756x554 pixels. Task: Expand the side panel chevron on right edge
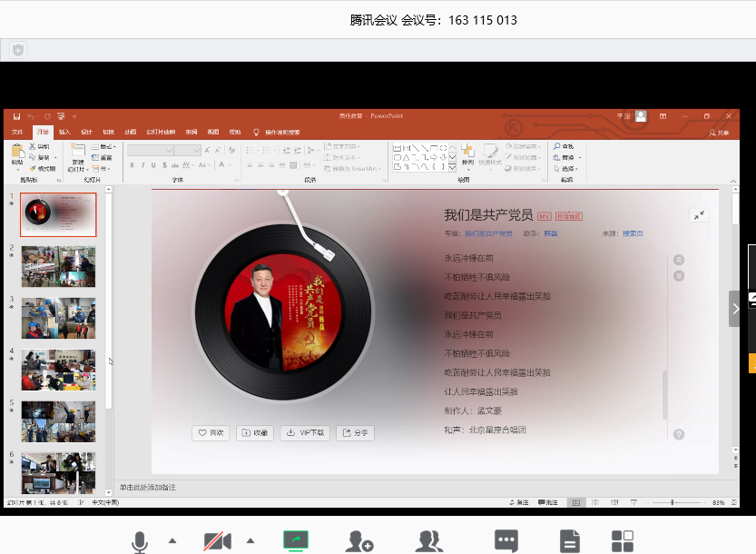click(734, 309)
